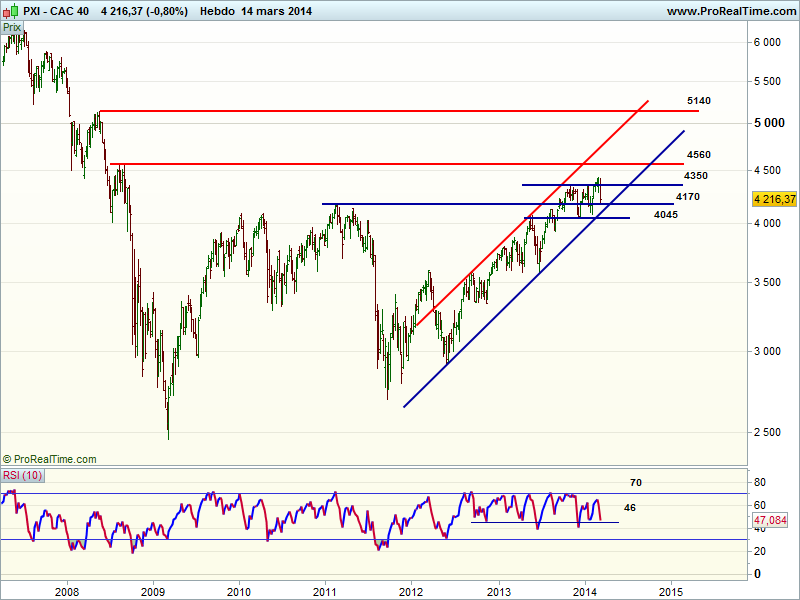The width and height of the screenshot is (800, 600).
Task: Click the 4350 level annotation
Action: click(696, 176)
